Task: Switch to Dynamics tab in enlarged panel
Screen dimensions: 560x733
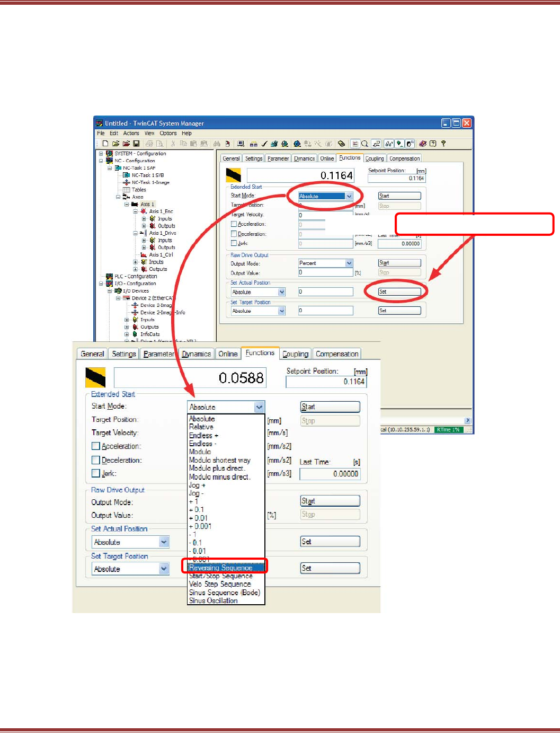Action: (x=197, y=354)
